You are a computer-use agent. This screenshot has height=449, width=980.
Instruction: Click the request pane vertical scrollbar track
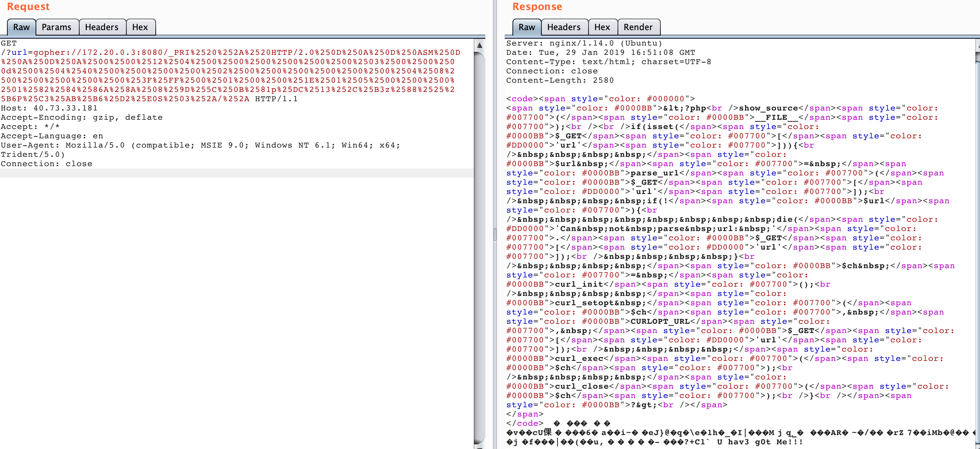480,247
